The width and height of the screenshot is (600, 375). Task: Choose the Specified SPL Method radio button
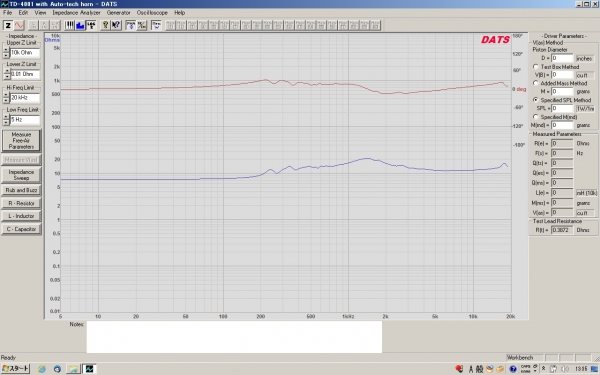536,100
